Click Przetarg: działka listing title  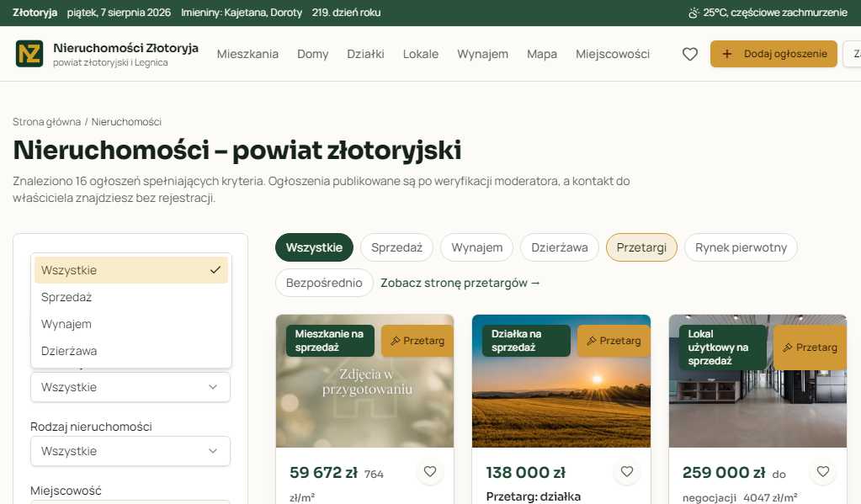tap(534, 496)
